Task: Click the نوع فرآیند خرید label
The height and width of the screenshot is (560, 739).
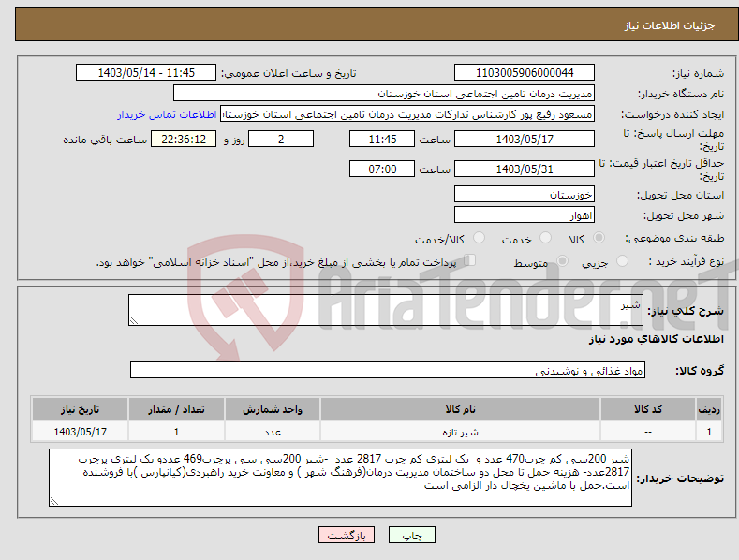Action: pos(687,261)
